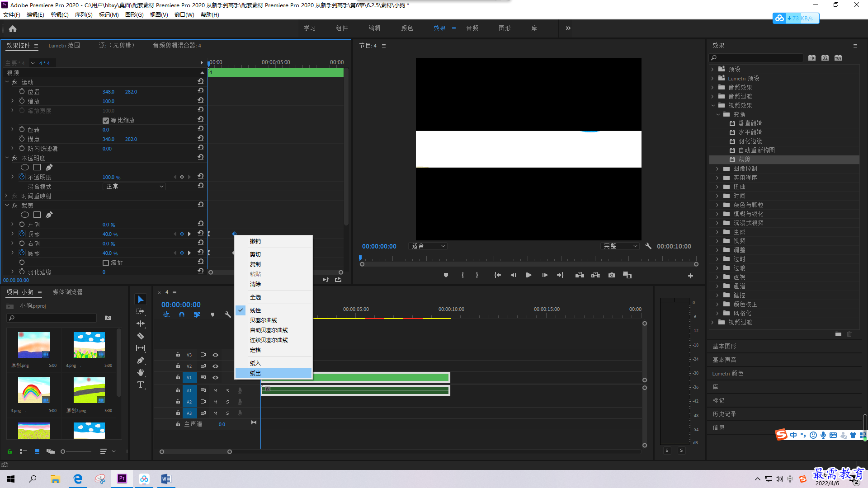Toggle lock on track A3
Screen dimensions: 868x488
[x=178, y=413]
